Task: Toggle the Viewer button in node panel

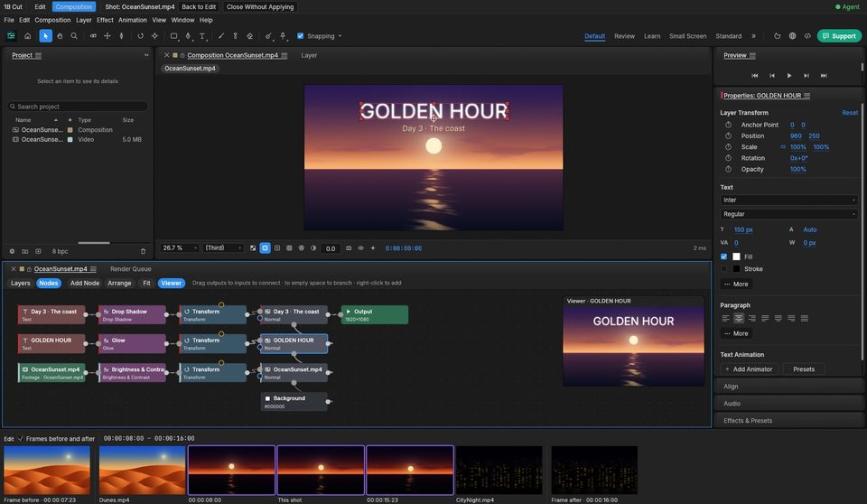Action: coord(171,284)
